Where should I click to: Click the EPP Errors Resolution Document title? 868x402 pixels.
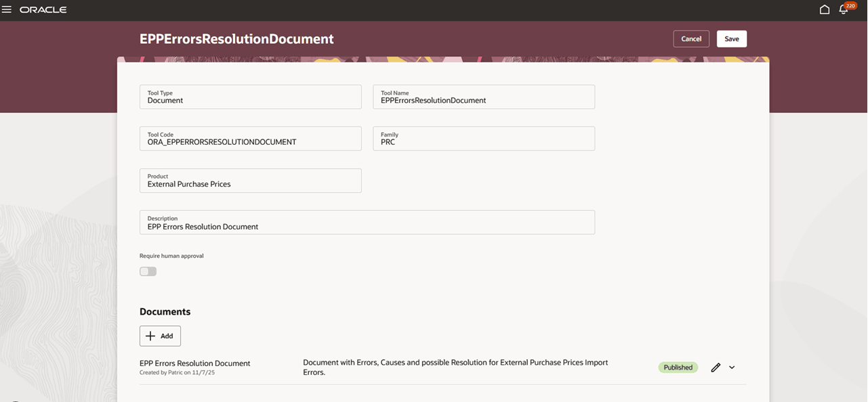click(x=194, y=363)
